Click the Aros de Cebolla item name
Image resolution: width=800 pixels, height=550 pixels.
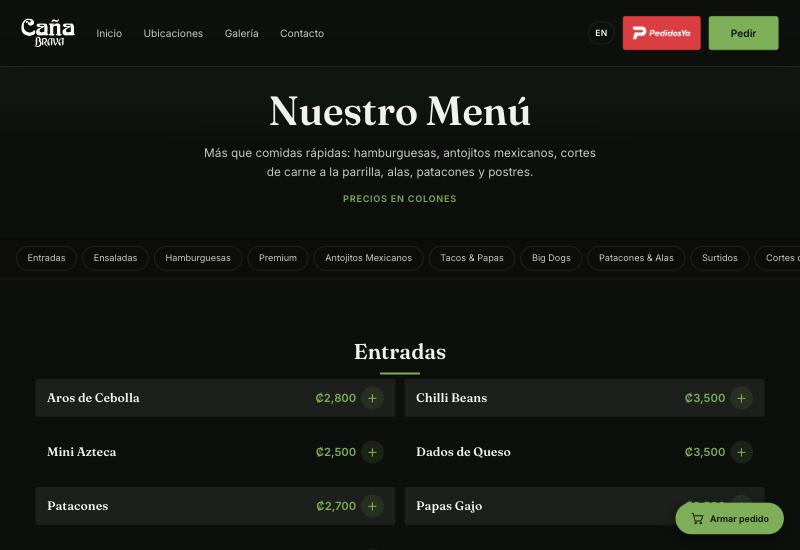[x=93, y=398]
